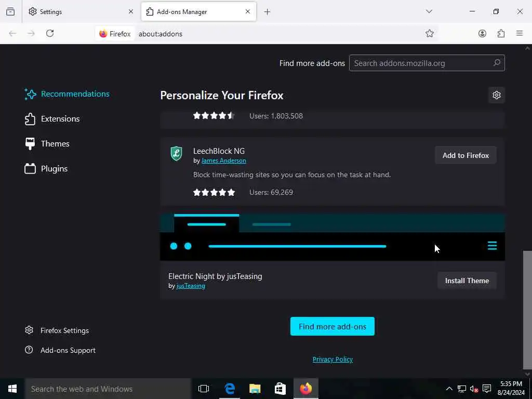Viewport: 532px width, 399px height.
Task: Open Task View on the taskbar
Action: point(204,389)
